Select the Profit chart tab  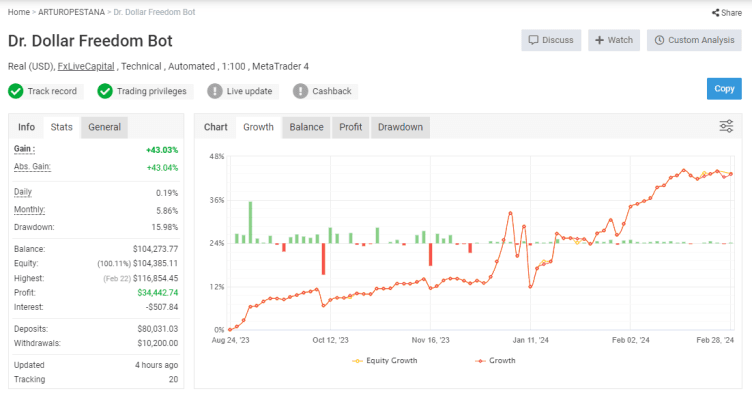(351, 127)
